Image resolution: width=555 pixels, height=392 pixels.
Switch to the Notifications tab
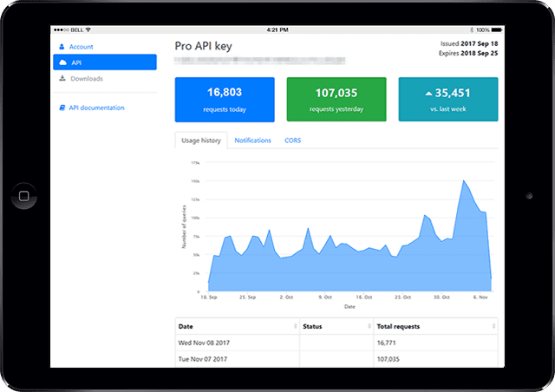252,140
